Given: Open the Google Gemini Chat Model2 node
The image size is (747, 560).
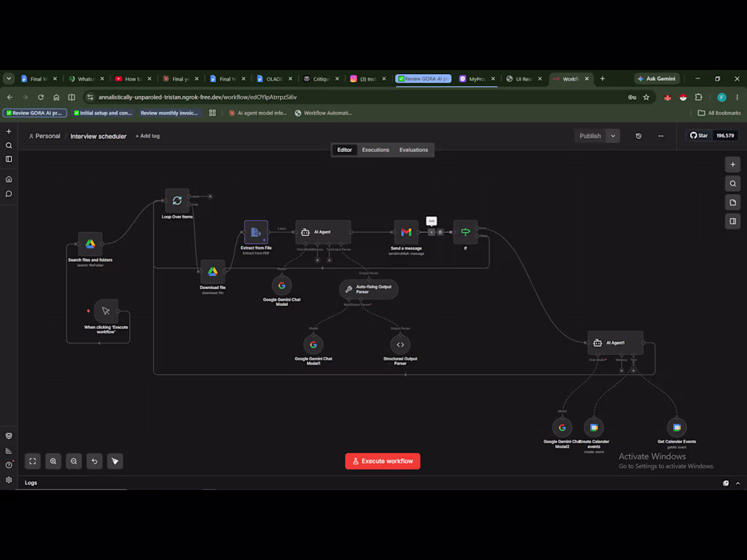Looking at the screenshot, I should pyautogui.click(x=562, y=428).
